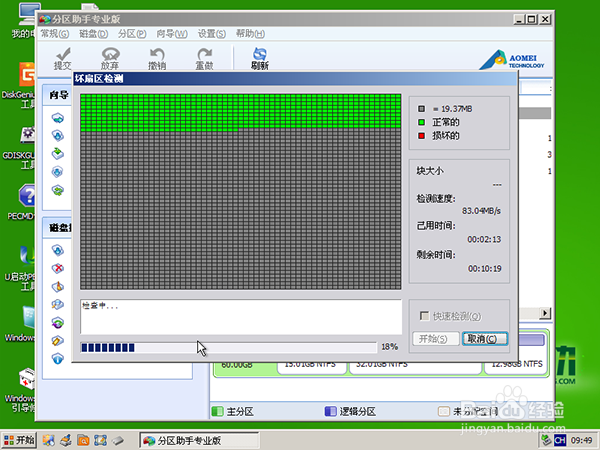The image size is (600, 450).
Task: Click the 开始(S) button in dialog
Action: click(435, 339)
